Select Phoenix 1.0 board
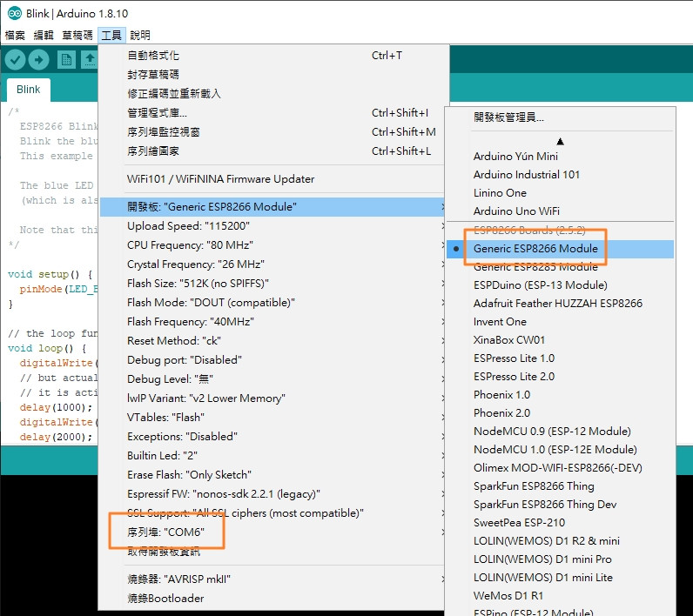The height and width of the screenshot is (616, 693). tap(560, 395)
